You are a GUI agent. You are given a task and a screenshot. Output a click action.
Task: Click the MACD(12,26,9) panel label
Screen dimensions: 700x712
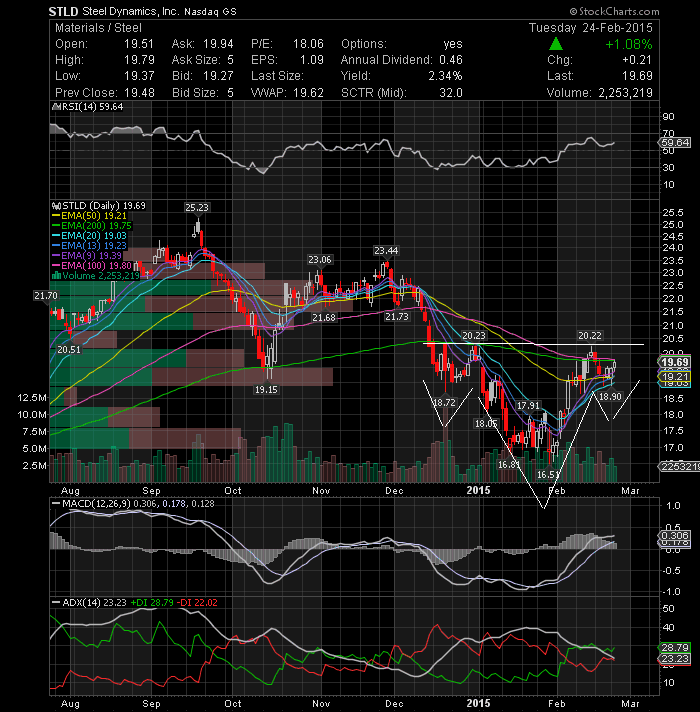point(96,504)
